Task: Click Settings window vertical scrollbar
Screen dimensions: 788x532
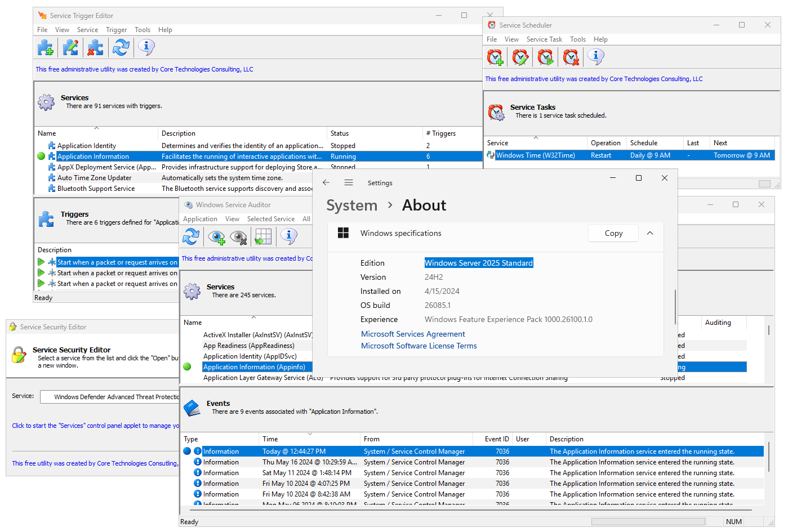Action: 675,307
